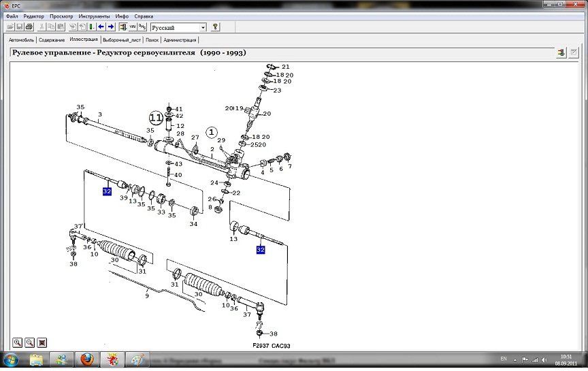Screen dimensions: 588x371
Task: Click the parts list icon beside the title
Action: [561, 52]
